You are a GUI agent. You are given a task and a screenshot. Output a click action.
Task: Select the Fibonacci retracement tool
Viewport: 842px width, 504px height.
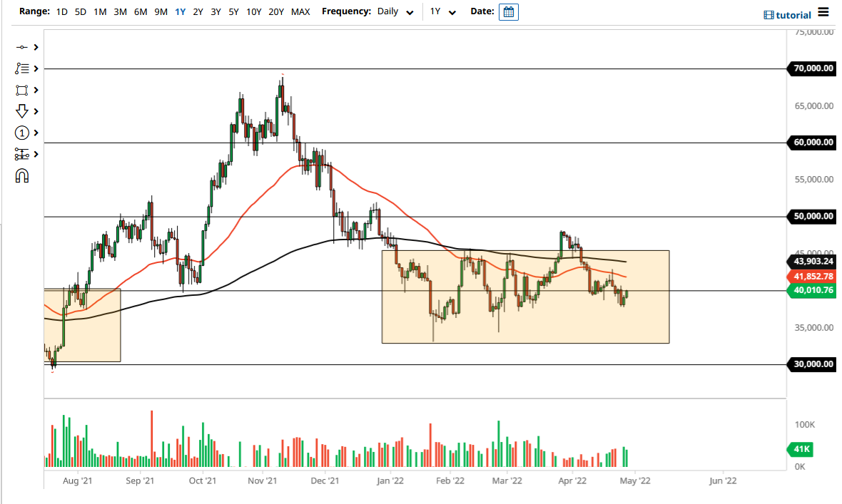pyautogui.click(x=21, y=154)
